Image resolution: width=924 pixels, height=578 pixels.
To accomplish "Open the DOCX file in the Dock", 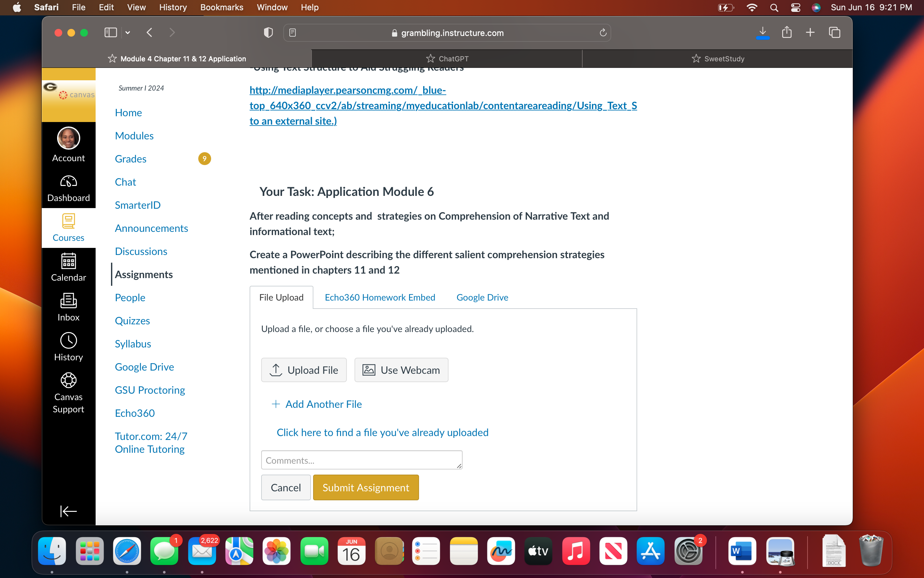I will 834,551.
